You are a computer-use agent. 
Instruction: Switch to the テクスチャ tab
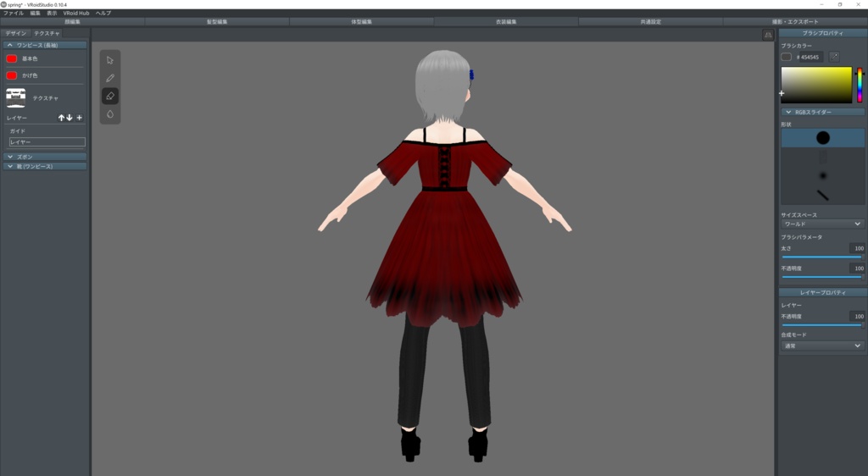[47, 33]
